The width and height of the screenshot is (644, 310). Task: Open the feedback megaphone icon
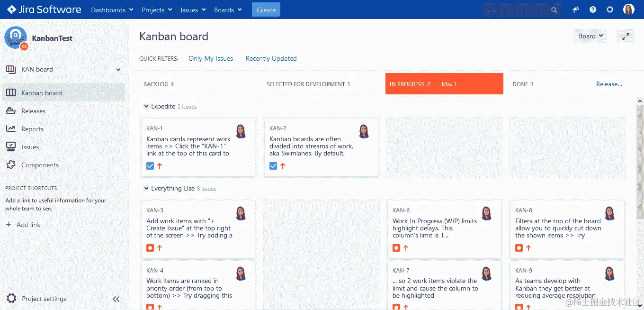[x=576, y=9]
